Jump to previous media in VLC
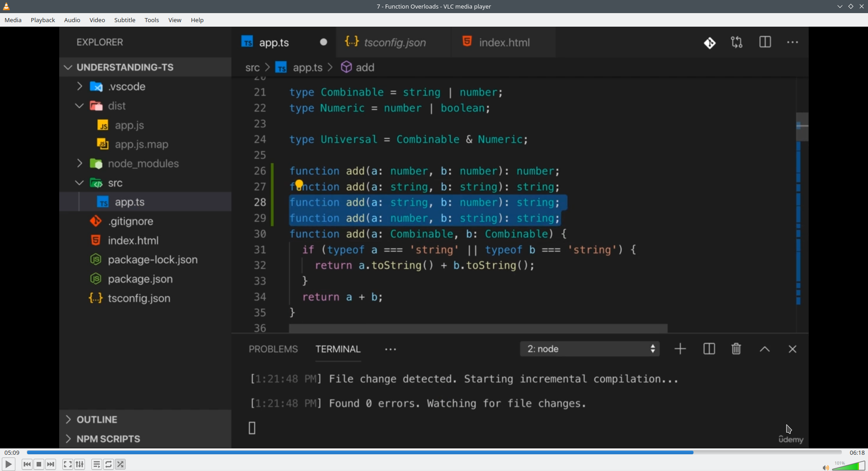 (x=27, y=464)
